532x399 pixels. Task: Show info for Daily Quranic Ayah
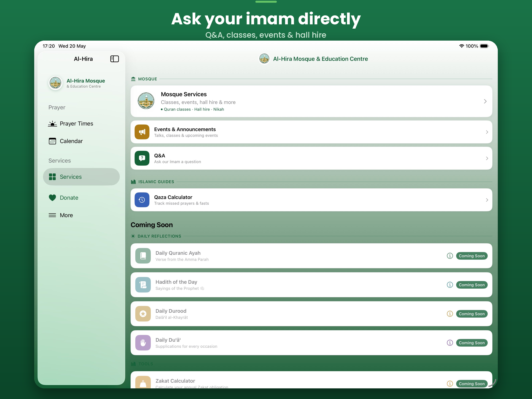[450, 256]
